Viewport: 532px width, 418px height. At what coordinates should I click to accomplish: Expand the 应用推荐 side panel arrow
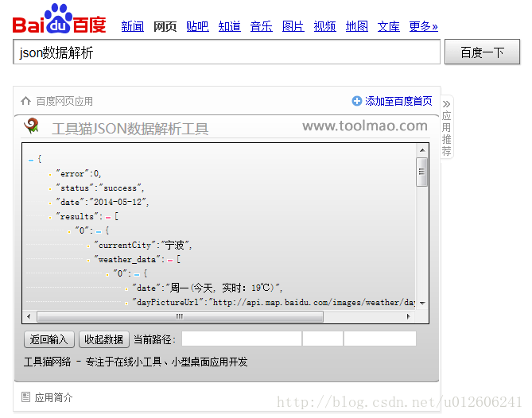446,103
